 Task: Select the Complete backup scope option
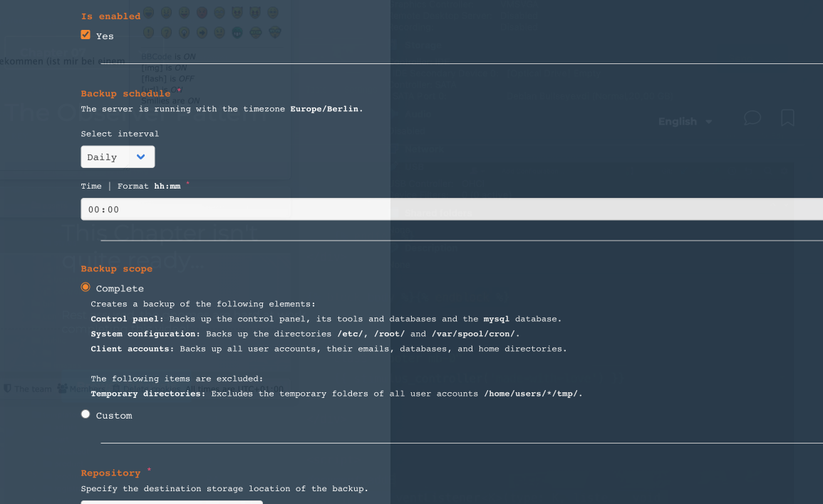coord(86,287)
